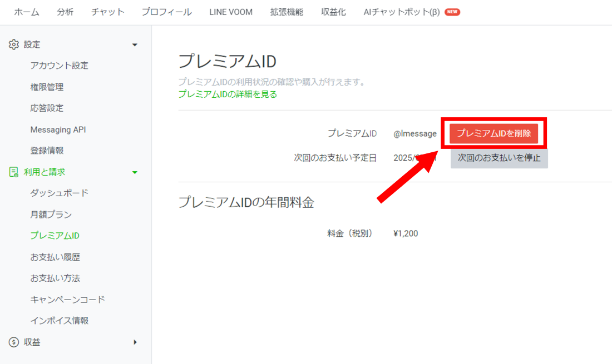Switch to the 分析 tab

coord(65,11)
